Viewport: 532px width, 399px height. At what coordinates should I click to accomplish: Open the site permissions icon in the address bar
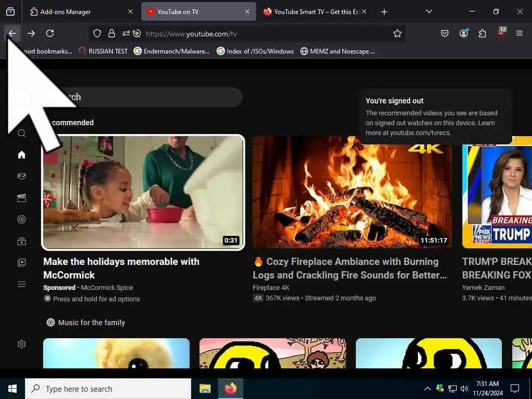[x=126, y=33]
